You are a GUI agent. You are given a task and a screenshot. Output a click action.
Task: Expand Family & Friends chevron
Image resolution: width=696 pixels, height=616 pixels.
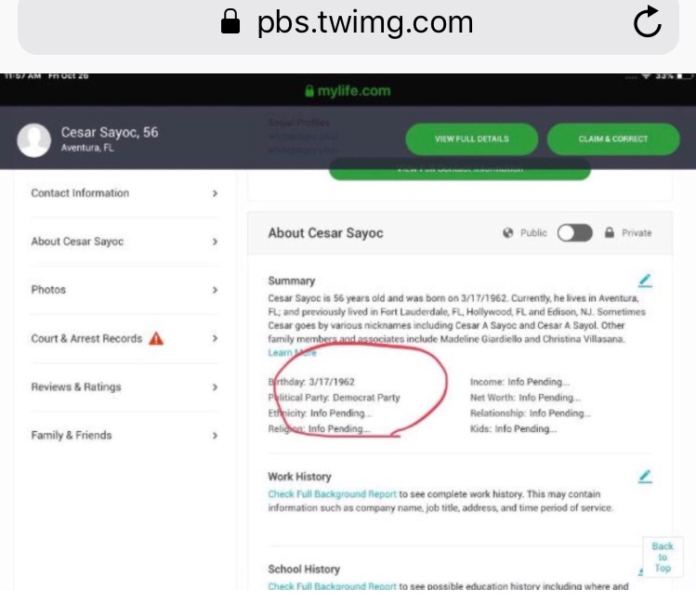coord(216,436)
